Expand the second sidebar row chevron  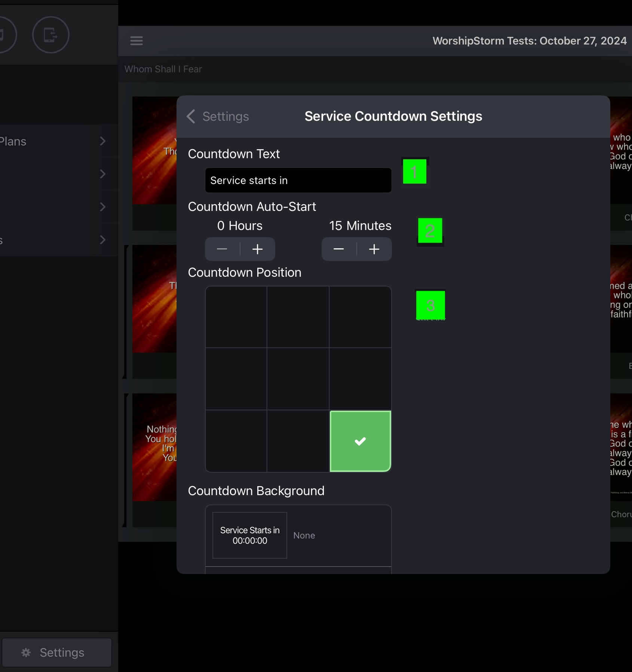[x=103, y=174]
